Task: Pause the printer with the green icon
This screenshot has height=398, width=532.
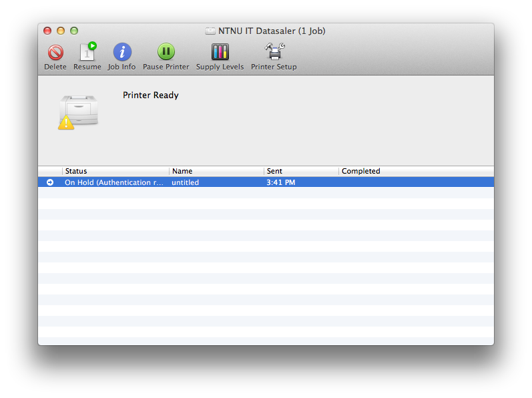Action: [166, 57]
